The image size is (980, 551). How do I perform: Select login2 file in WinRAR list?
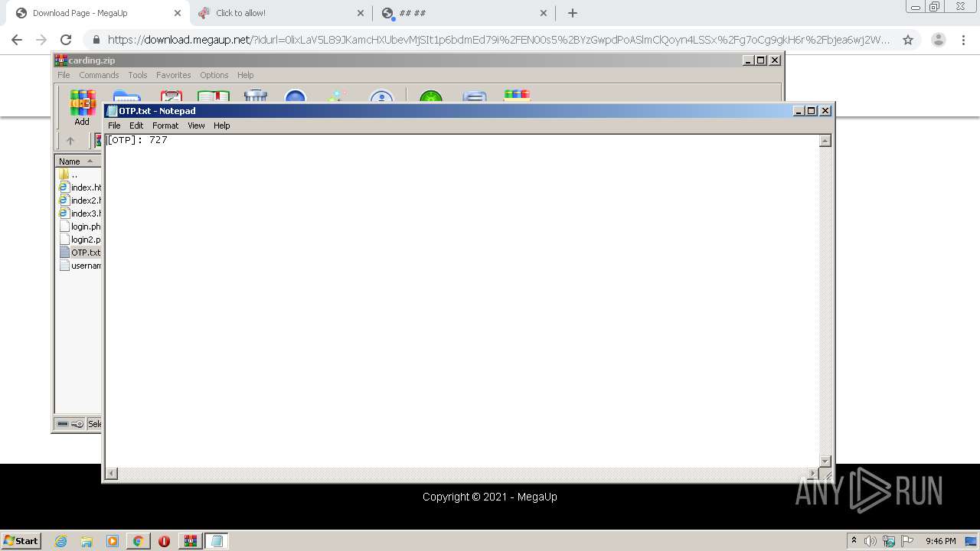tap(80, 240)
